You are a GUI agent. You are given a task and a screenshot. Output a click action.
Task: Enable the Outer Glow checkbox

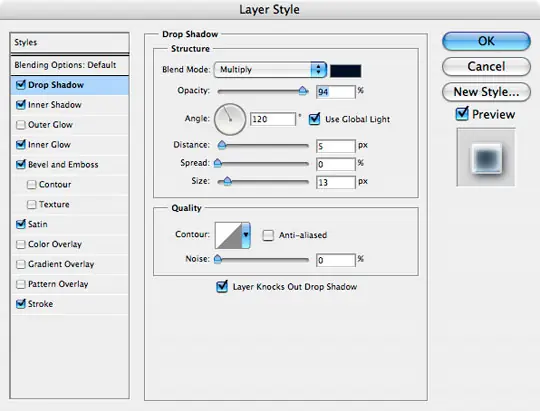point(21,124)
